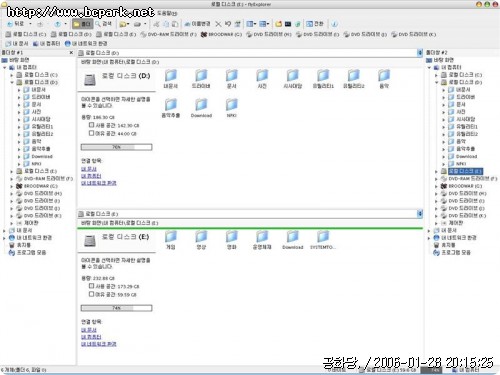
Task: Check 여유 공간 44.00 GB box for D:
Action: pyautogui.click(x=91, y=133)
